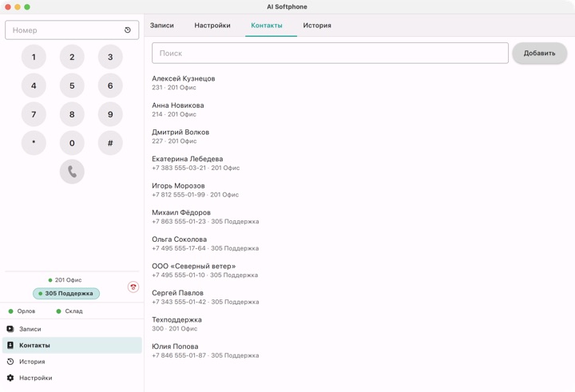Click the green handset call button
The height and width of the screenshot is (392, 575).
(x=72, y=172)
